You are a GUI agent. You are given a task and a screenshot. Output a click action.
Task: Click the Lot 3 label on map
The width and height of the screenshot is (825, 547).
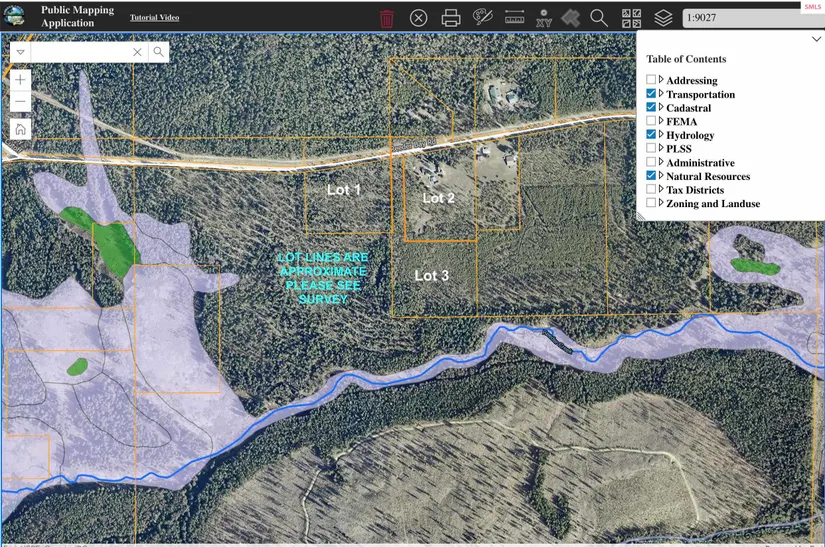pyautogui.click(x=431, y=276)
